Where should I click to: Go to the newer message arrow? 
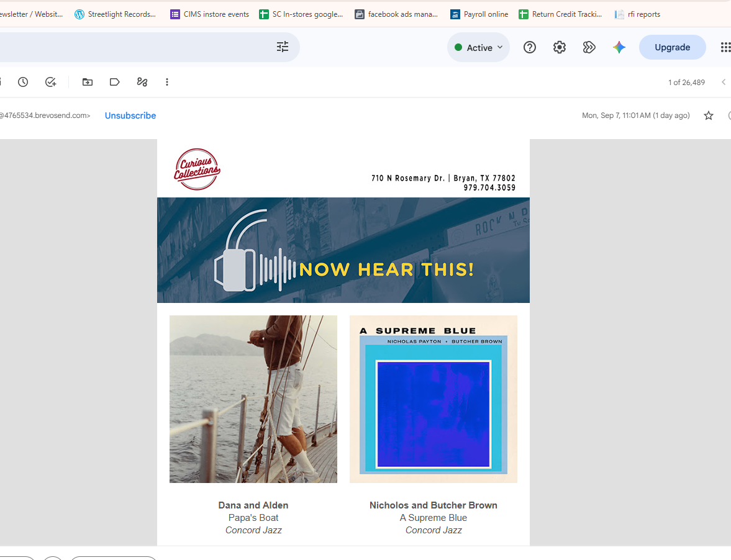(x=724, y=82)
